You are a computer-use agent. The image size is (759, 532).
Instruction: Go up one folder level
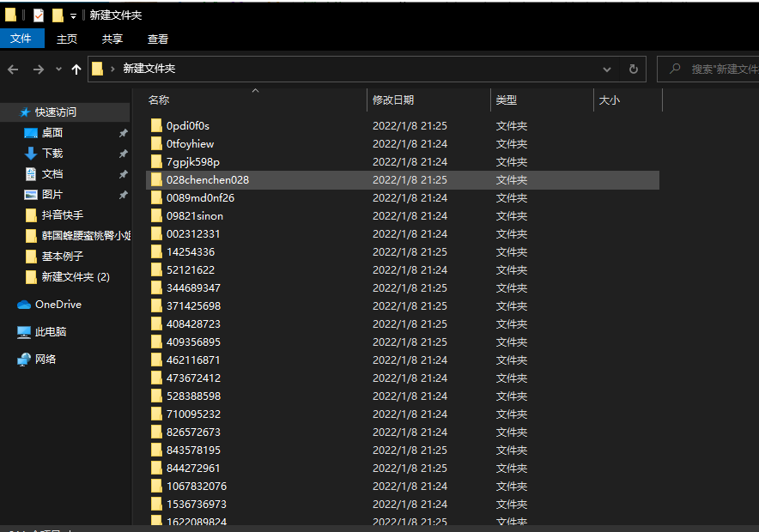click(x=76, y=70)
